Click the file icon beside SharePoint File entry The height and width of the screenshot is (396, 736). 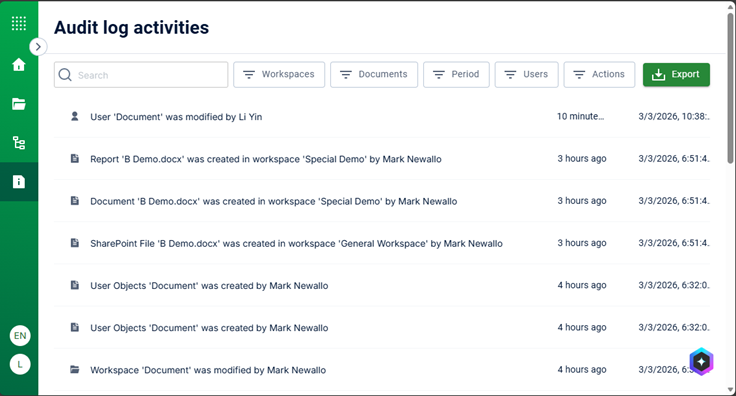[x=75, y=243]
